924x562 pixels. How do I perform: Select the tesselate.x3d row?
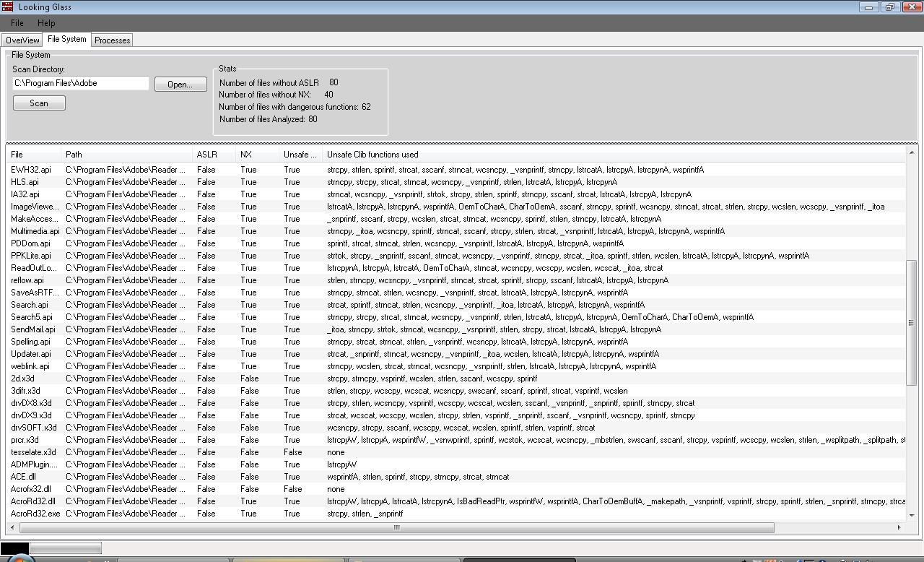click(456, 452)
